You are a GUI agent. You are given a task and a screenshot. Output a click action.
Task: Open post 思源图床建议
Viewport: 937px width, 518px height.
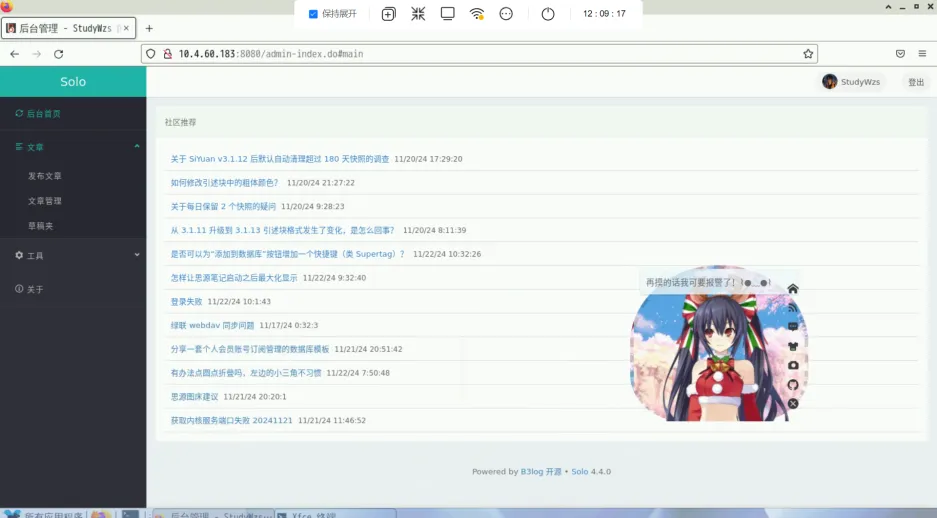coord(194,397)
